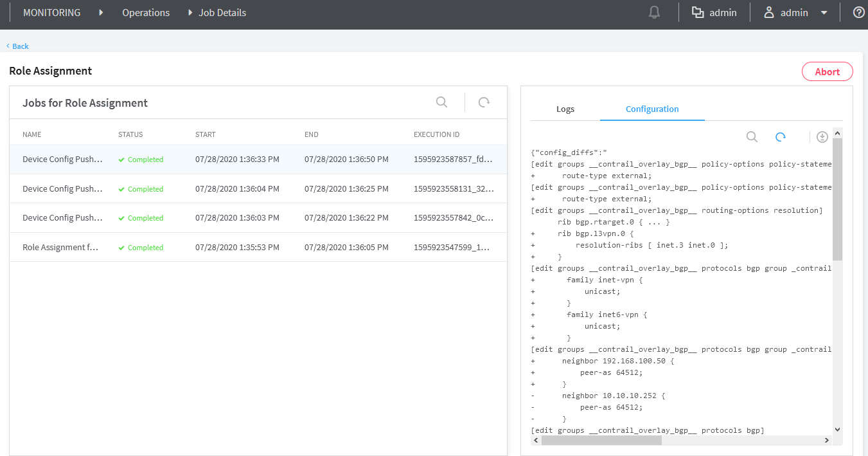
Task: Open Operations in the breadcrumb
Action: [146, 12]
